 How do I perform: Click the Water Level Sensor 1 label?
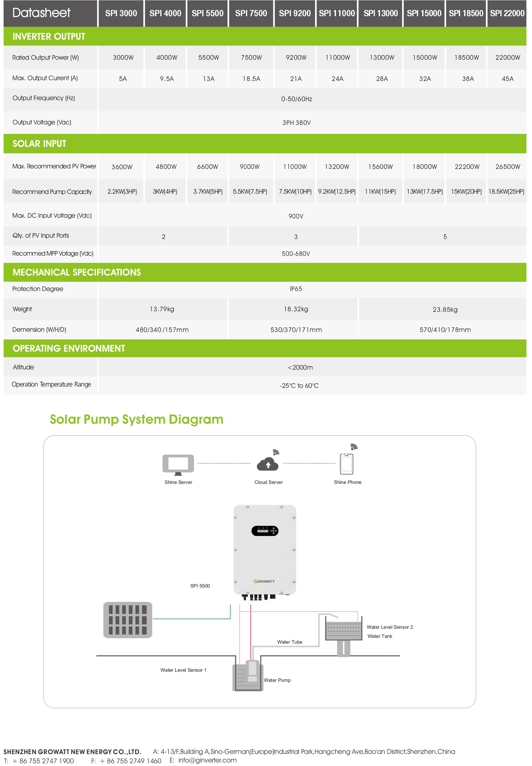pos(183,670)
